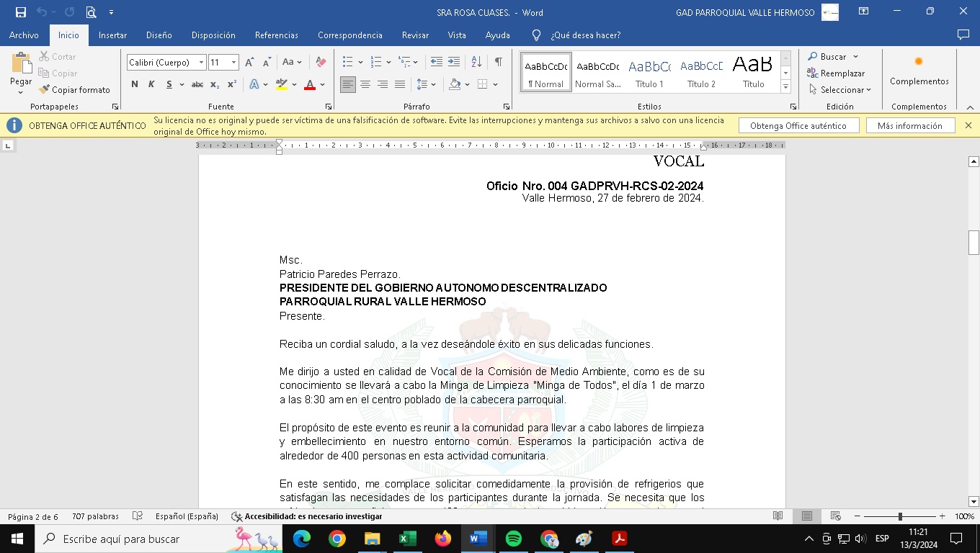Open Spotify from the taskbar
The width and height of the screenshot is (980, 553).
pos(514,539)
